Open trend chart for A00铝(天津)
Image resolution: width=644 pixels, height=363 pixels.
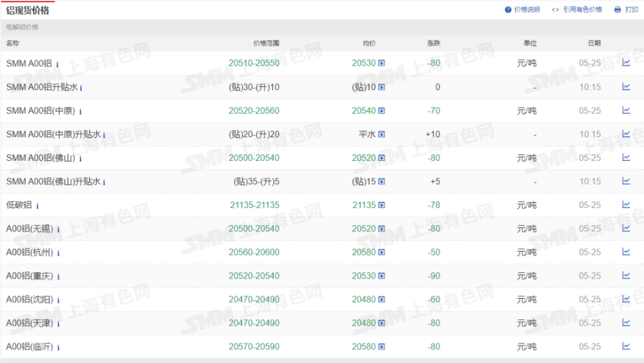(626, 322)
